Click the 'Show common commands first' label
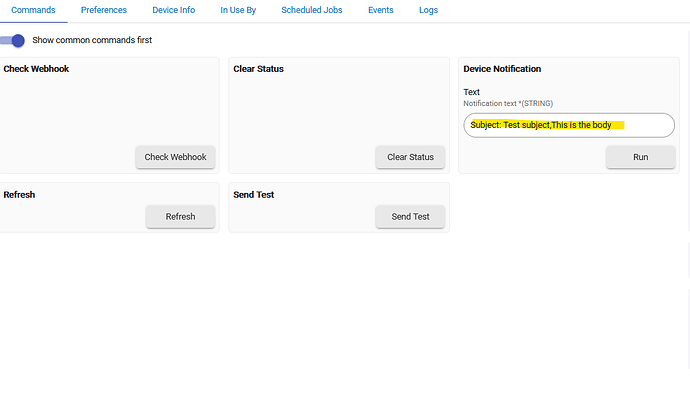This screenshot has width=690, height=404. (x=92, y=40)
